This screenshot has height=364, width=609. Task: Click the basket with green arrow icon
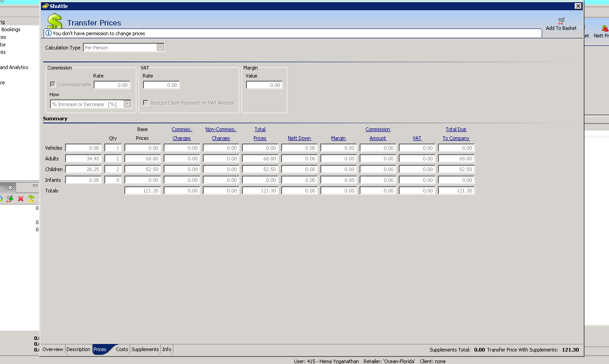click(9, 199)
